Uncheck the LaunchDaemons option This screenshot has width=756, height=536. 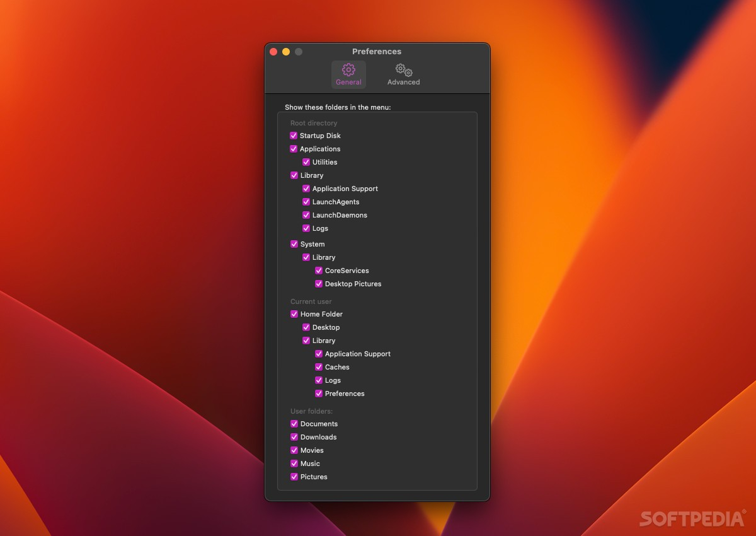(x=306, y=215)
